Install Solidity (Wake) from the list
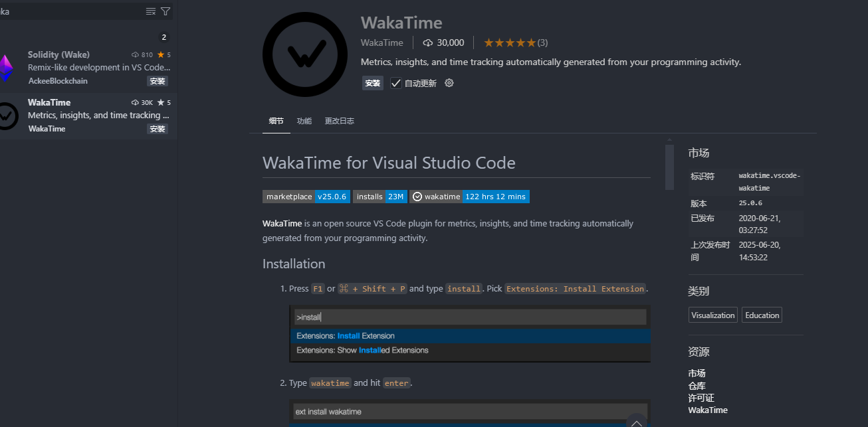The image size is (868, 427). (158, 81)
